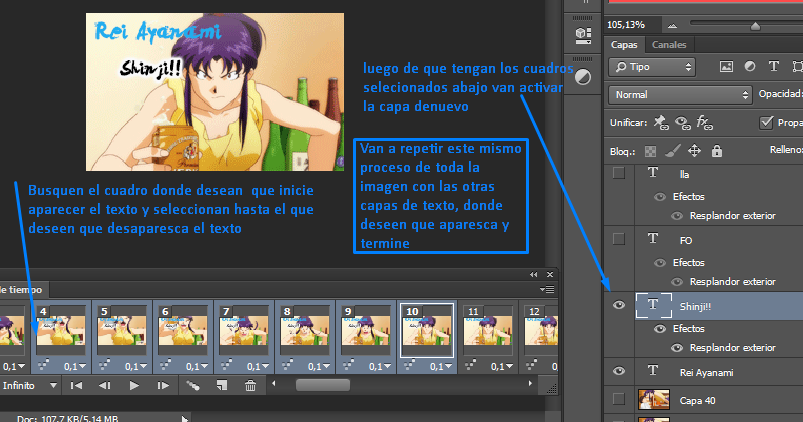
Task: Filter layers by pixel image type
Action: 726,67
